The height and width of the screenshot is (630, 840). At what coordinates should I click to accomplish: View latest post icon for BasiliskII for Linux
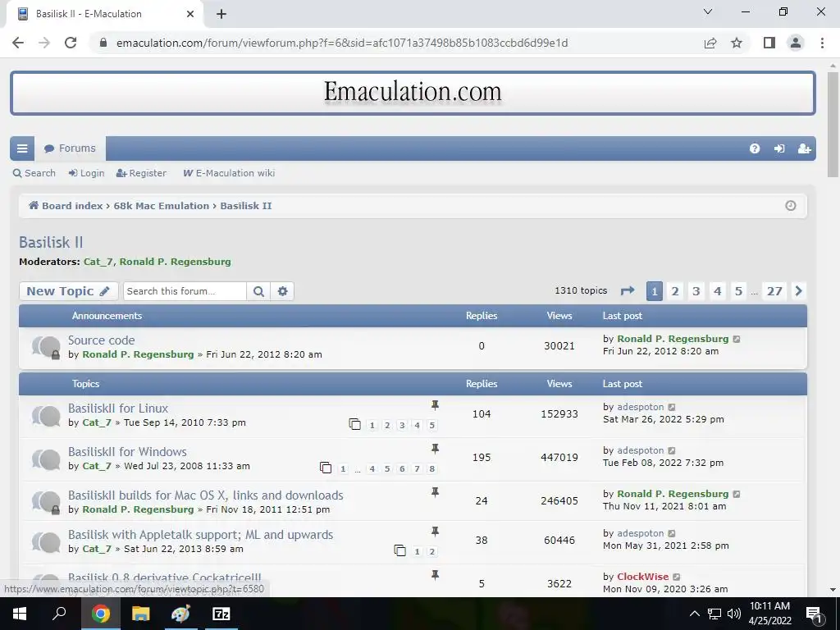(672, 407)
